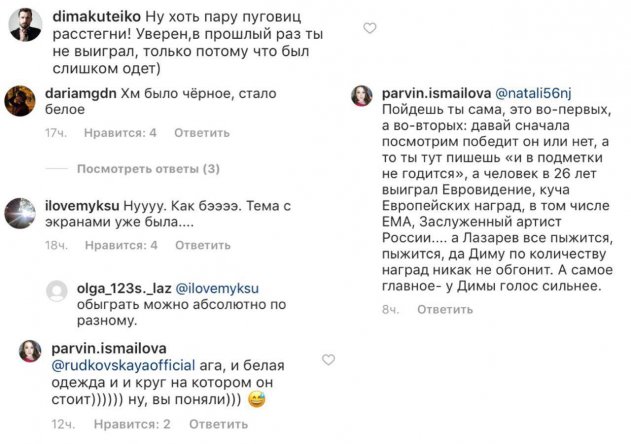This screenshot has width=631, height=444.
Task: Open dimakuteiko's profile picture
Action: [x=23, y=23]
